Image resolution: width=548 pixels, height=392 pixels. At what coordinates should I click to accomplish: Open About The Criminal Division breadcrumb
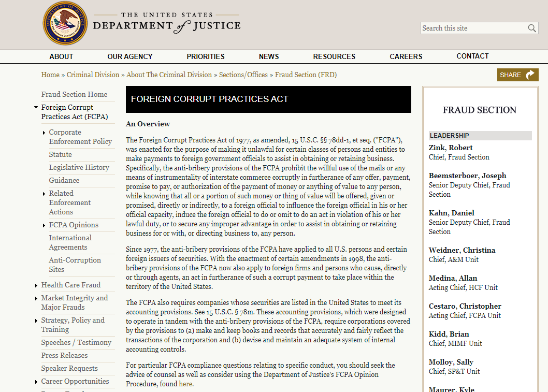click(169, 75)
